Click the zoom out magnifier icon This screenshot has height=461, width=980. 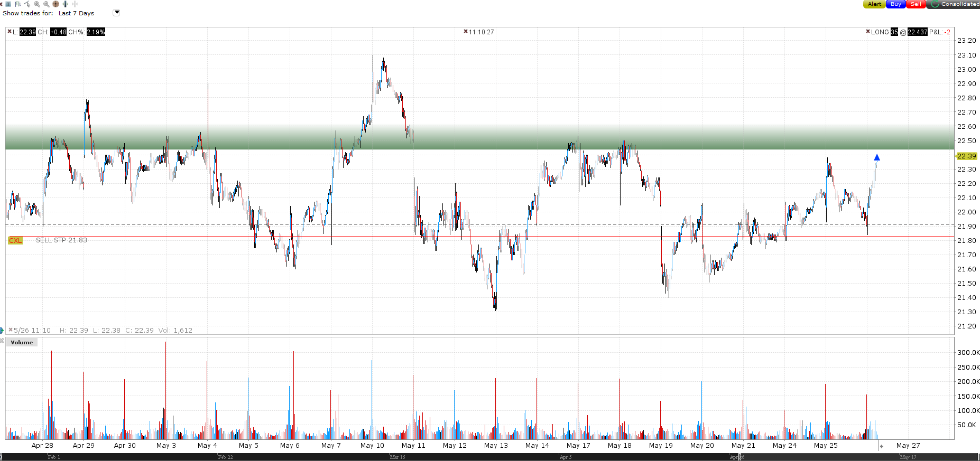click(x=47, y=4)
